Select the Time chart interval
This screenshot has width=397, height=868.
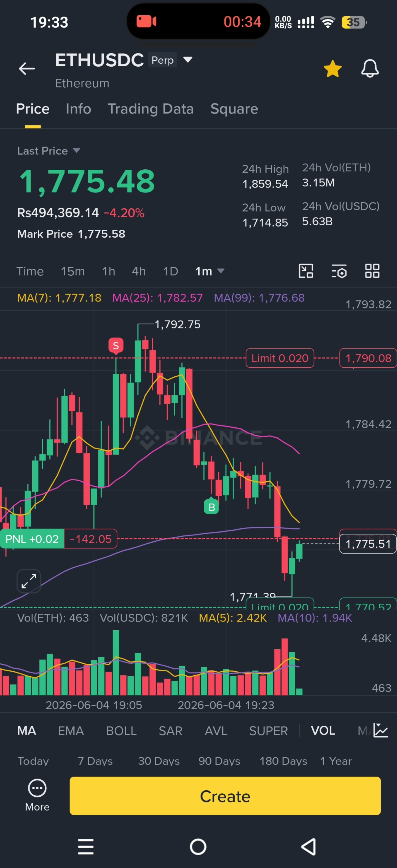coord(30,271)
